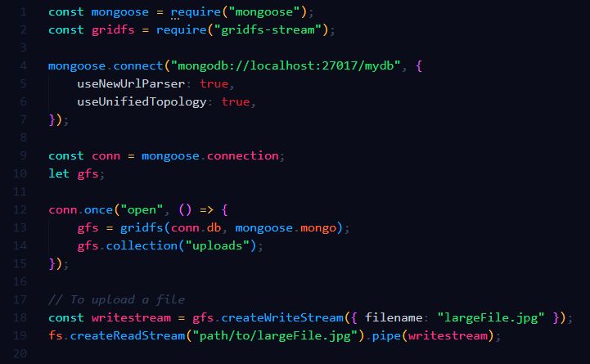Click the gfs variable on line 10

point(88,174)
